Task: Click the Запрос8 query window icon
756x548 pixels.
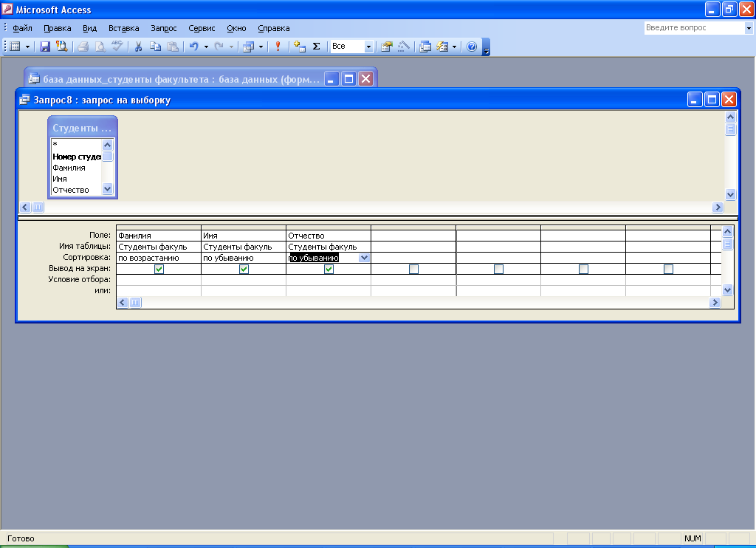Action: [24, 100]
